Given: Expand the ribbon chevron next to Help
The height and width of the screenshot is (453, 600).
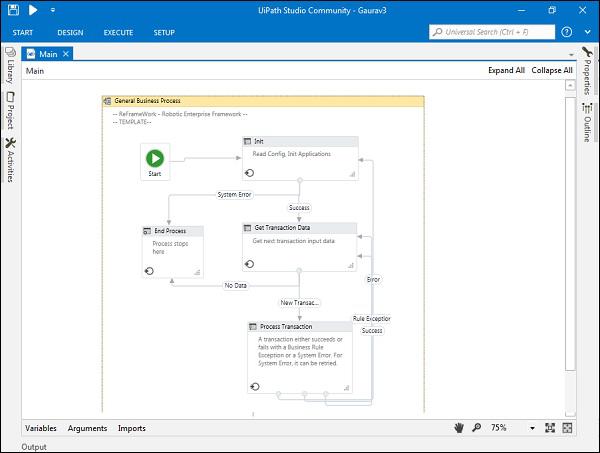Looking at the screenshot, I should (587, 32).
